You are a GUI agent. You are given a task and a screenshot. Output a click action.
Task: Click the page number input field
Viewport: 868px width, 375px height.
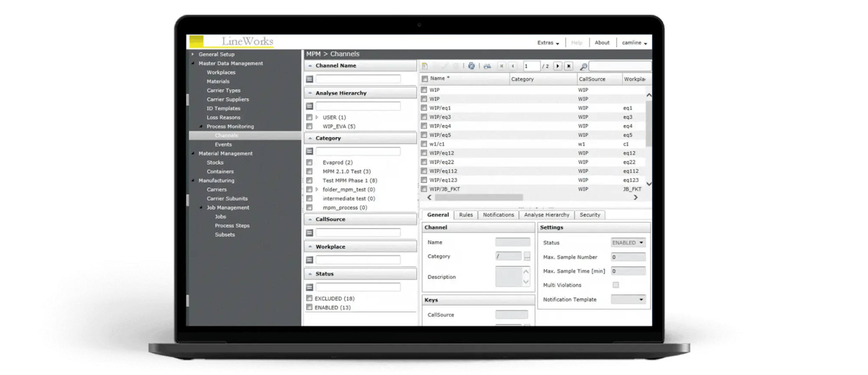531,66
